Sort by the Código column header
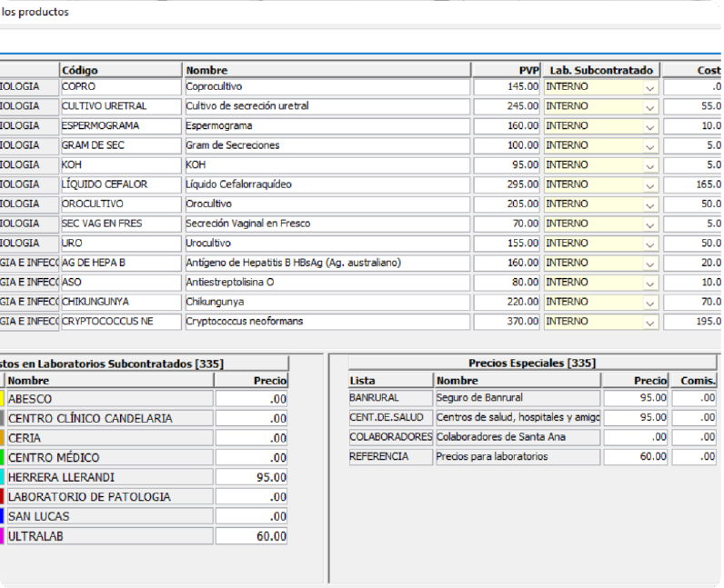The image size is (724, 588). (121, 70)
